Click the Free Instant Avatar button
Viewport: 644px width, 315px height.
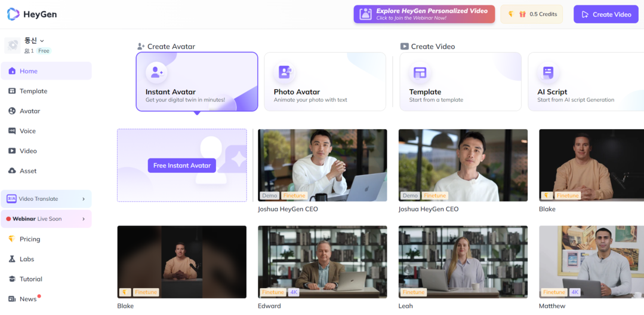[x=182, y=166]
